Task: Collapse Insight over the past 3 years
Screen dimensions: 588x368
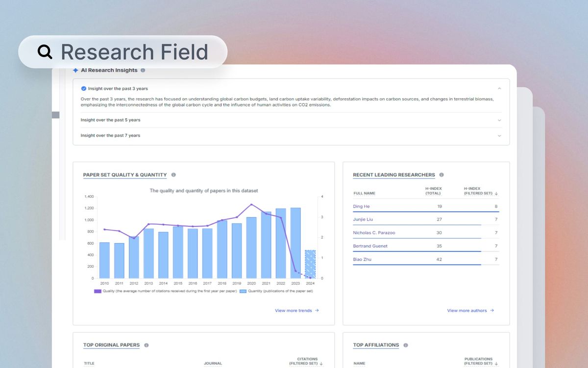Action: point(499,88)
